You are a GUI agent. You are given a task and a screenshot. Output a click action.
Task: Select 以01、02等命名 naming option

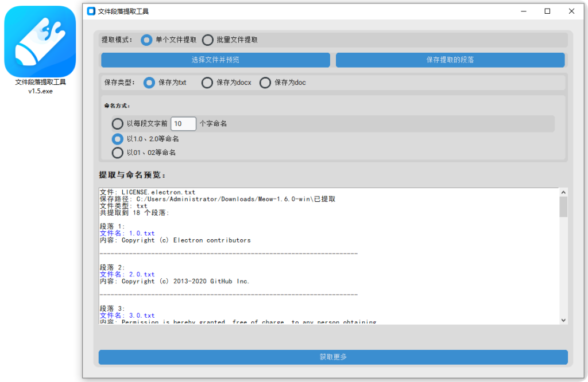pos(118,153)
